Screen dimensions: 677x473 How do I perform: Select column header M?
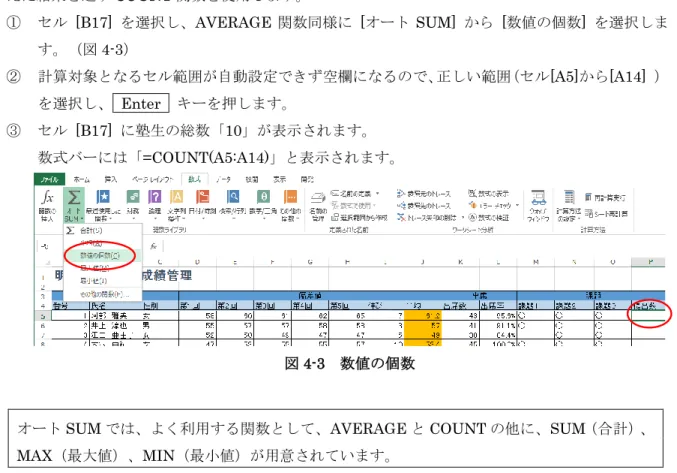[536, 262]
